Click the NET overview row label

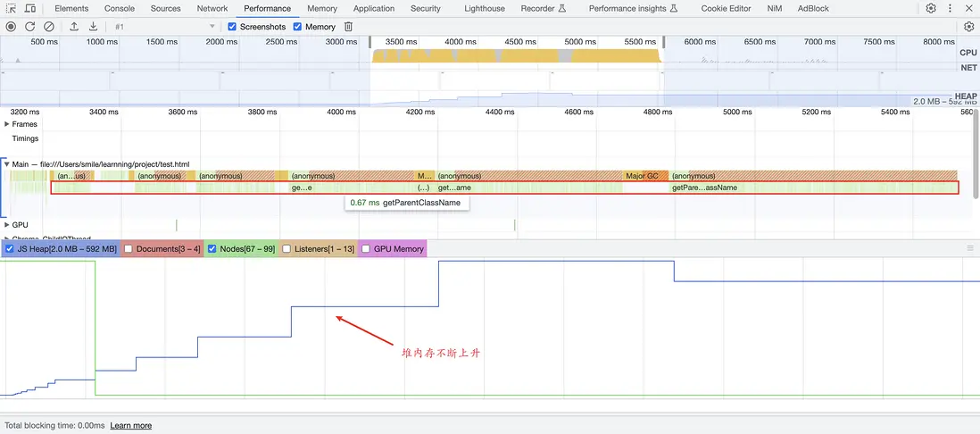[968, 68]
